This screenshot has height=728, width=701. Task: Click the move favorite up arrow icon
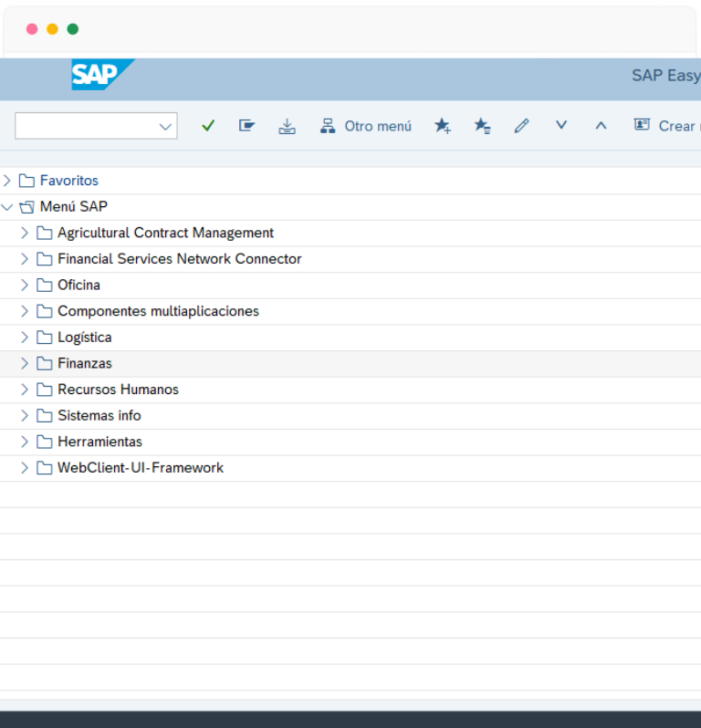tap(601, 125)
